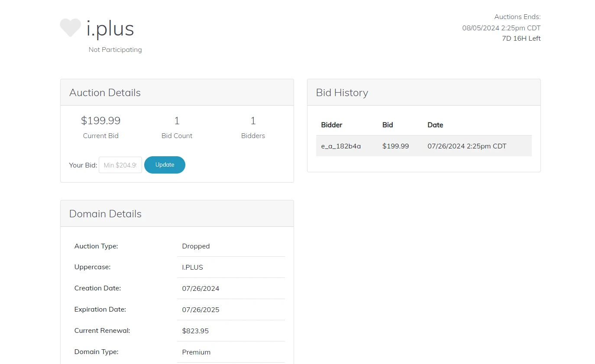Click the 7D 16H Left countdown
595x364 pixels.
[x=521, y=39]
